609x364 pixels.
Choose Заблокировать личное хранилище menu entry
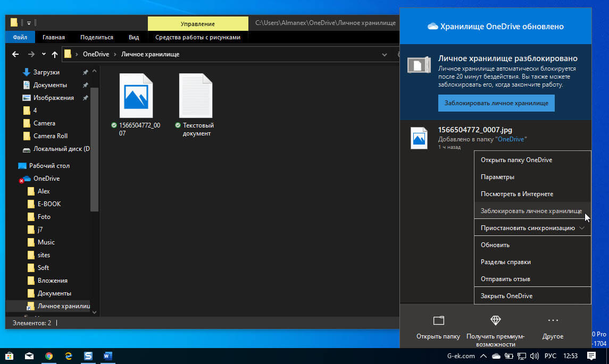(532, 211)
